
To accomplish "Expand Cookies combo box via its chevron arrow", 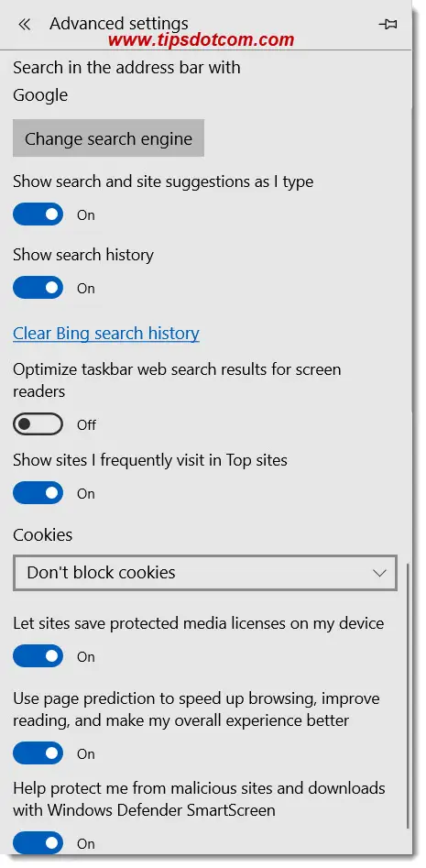I will point(379,573).
